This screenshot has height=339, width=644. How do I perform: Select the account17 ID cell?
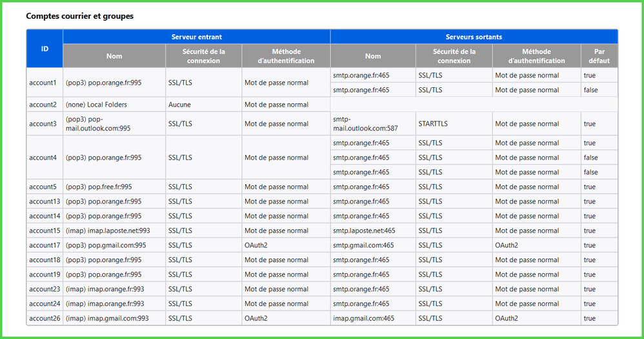(45, 245)
